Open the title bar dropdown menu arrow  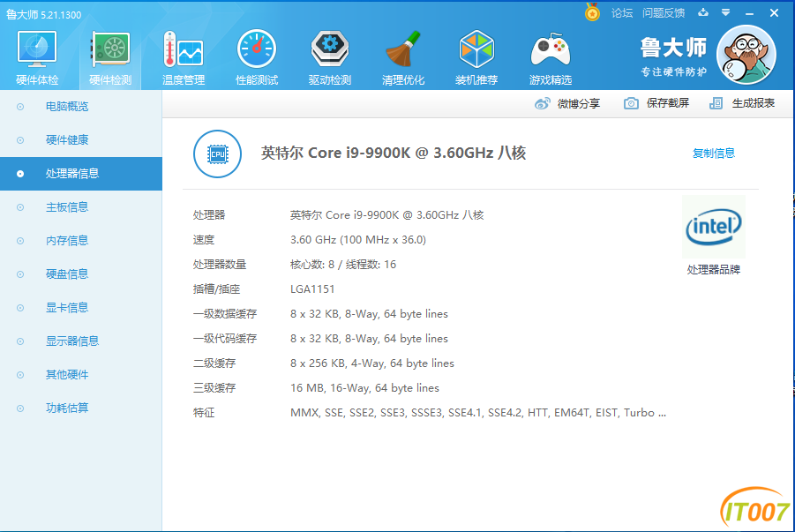[725, 12]
